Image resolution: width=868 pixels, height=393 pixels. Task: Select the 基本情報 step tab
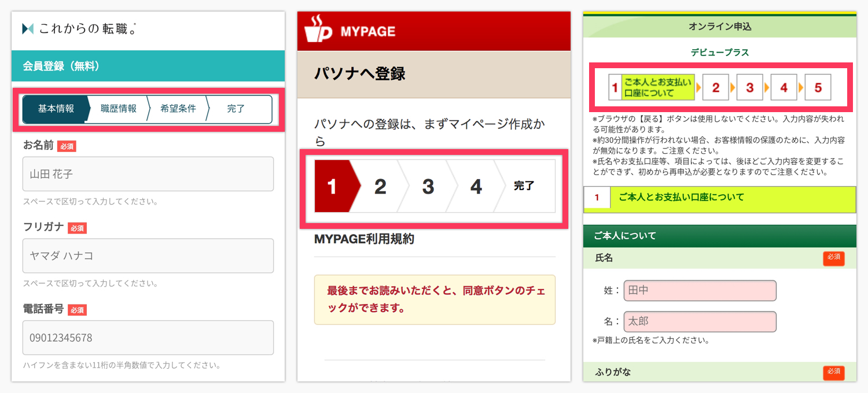tap(56, 109)
